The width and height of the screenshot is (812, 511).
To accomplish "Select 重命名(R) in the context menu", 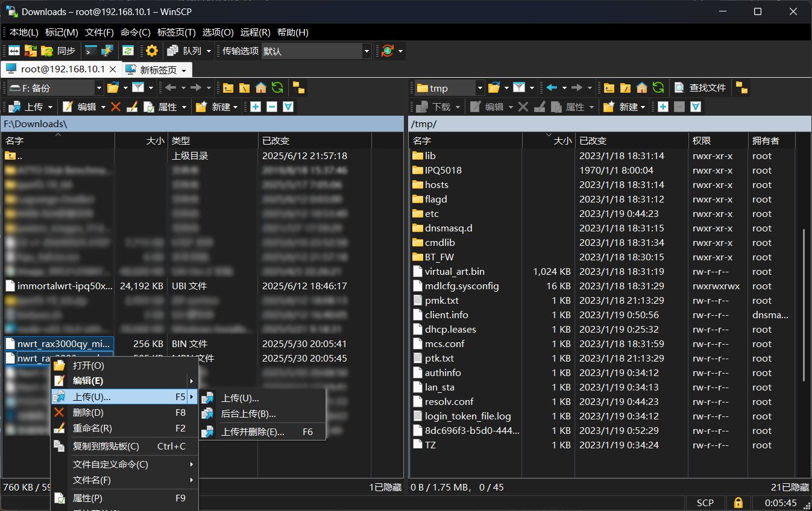I will 92,428.
